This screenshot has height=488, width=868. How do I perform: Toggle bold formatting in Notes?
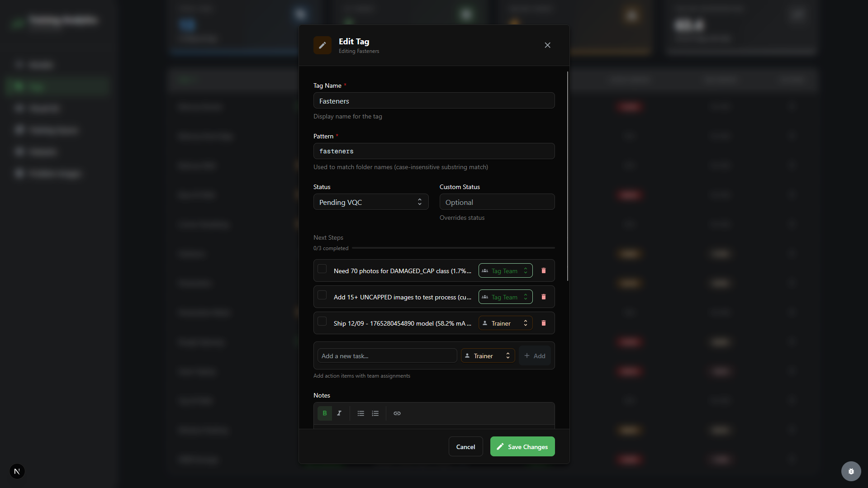tap(325, 413)
